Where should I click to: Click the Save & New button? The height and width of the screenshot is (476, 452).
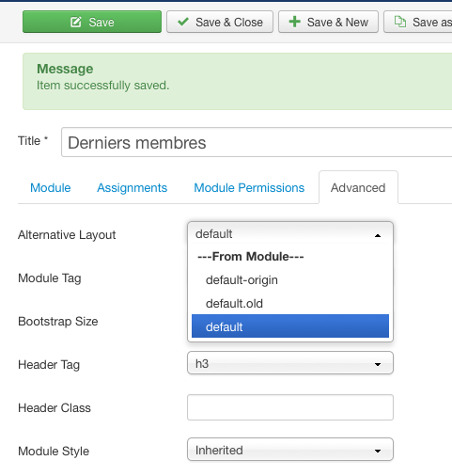point(328,22)
